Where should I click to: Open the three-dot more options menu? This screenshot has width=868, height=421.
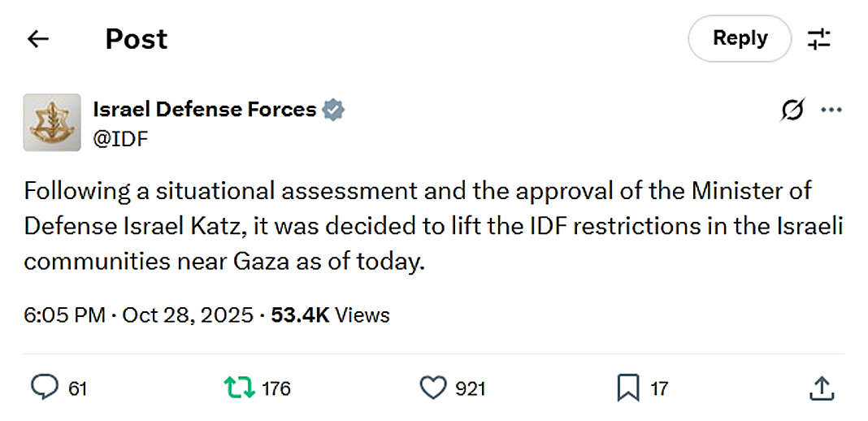click(x=831, y=110)
